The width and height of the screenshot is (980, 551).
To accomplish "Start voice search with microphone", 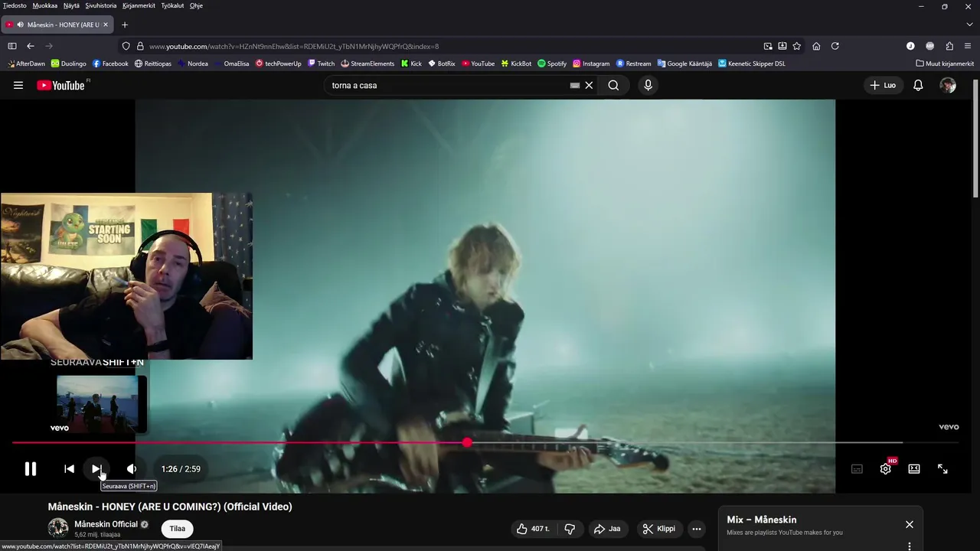I will (648, 85).
